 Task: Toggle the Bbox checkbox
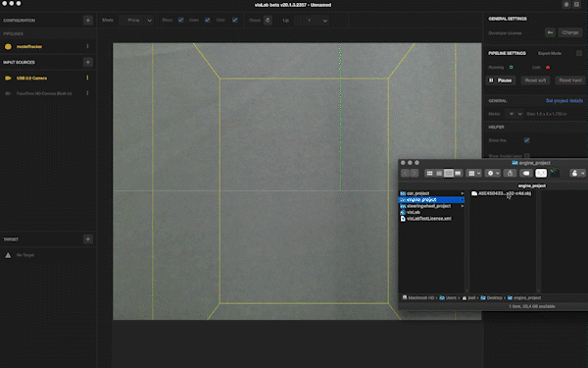coord(181,21)
